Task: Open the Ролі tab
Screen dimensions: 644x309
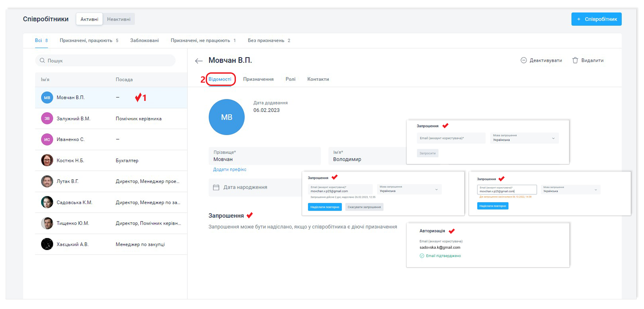Action: 290,79
